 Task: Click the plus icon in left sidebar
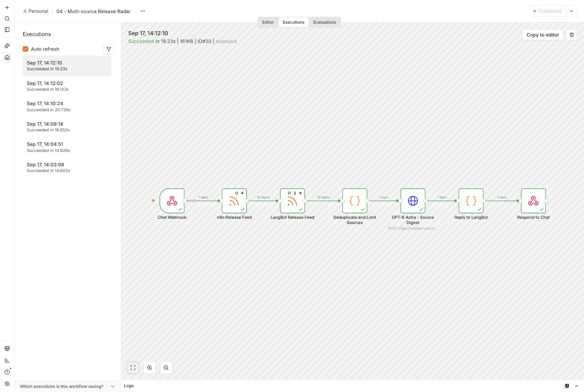pos(7,8)
